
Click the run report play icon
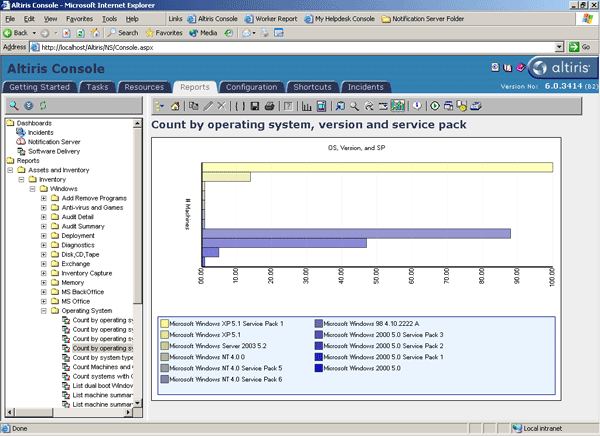pyautogui.click(x=435, y=106)
